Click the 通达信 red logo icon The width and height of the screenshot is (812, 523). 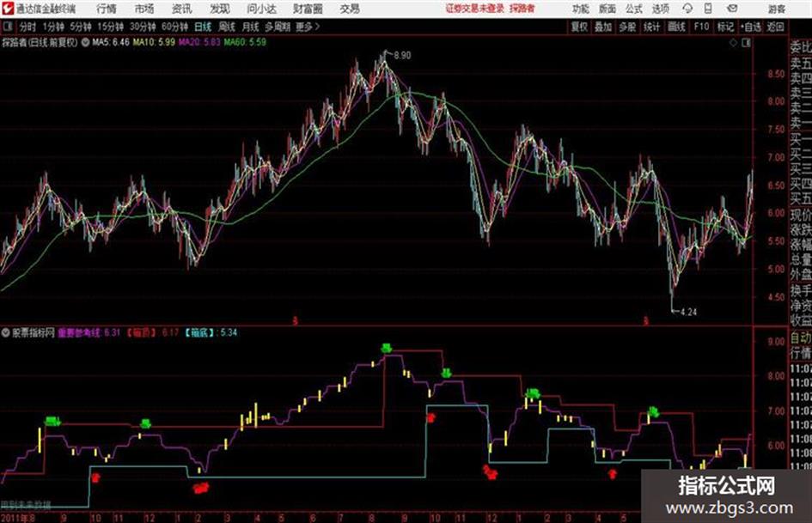(9, 9)
